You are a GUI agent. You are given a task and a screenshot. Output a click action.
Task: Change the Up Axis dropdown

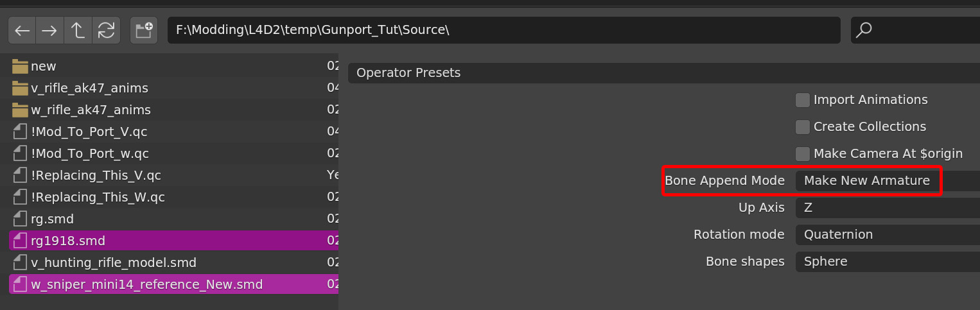(x=886, y=208)
